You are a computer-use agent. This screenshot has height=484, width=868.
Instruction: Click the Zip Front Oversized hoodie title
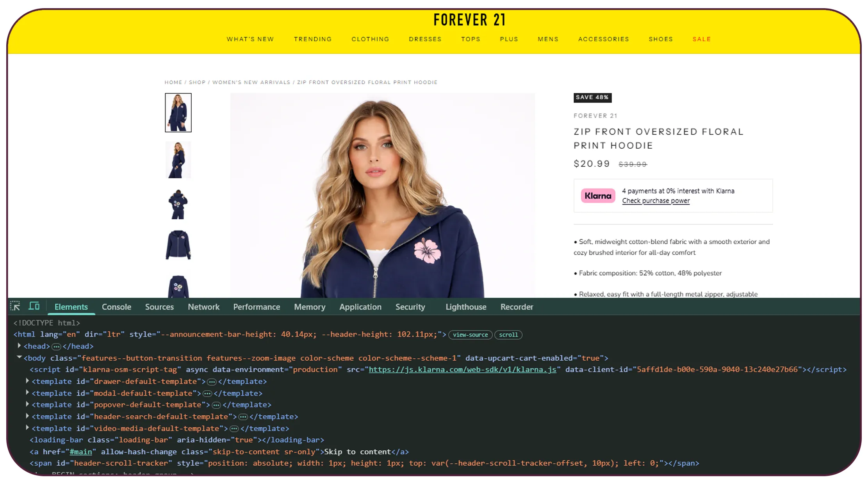tap(658, 139)
